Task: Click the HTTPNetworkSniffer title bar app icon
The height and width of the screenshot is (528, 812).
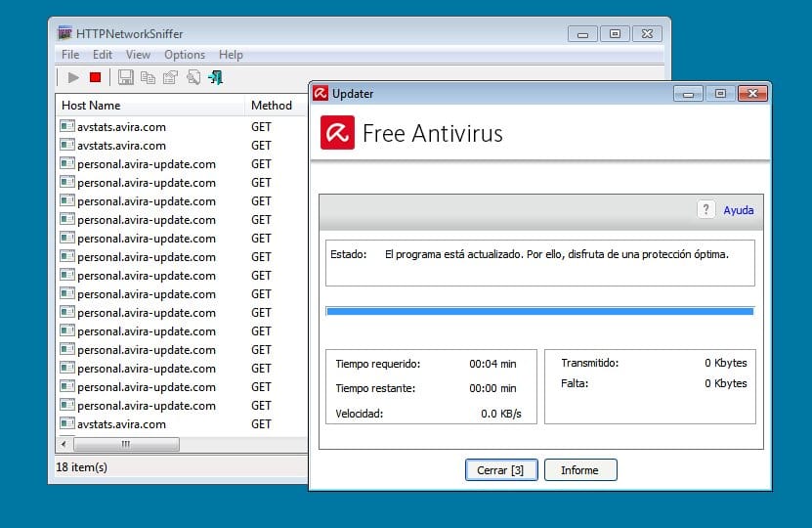Action: (x=64, y=33)
